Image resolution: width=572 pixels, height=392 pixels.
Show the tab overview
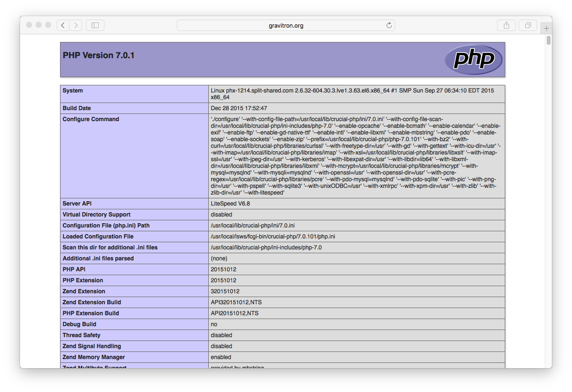tap(528, 25)
